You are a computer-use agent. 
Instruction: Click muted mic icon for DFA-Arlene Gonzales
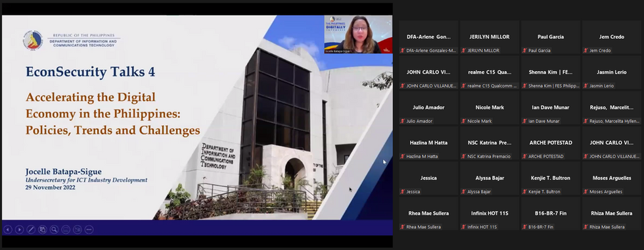(403, 51)
